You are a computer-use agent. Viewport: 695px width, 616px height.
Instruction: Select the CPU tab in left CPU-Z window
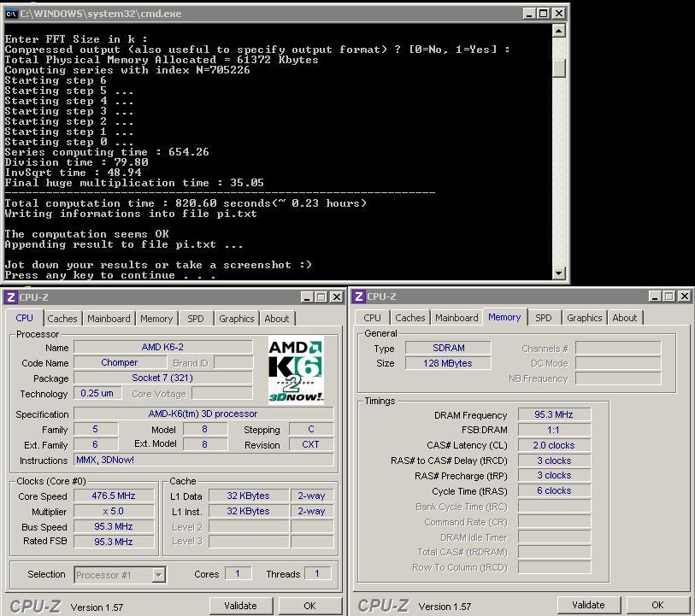pyautogui.click(x=25, y=318)
